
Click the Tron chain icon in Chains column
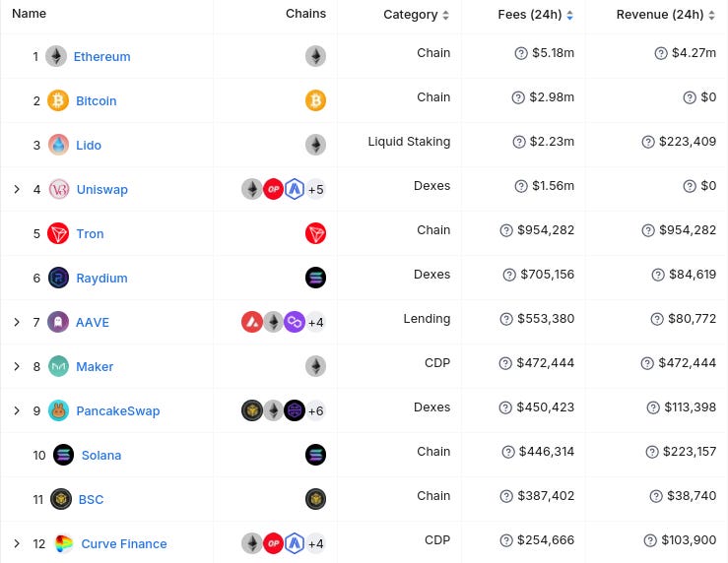[x=315, y=233]
